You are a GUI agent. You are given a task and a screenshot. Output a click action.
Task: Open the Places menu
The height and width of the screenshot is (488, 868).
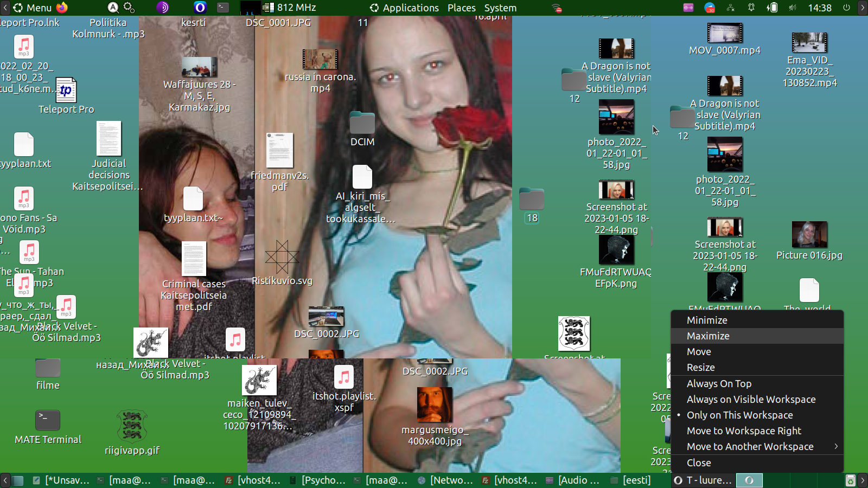(461, 8)
